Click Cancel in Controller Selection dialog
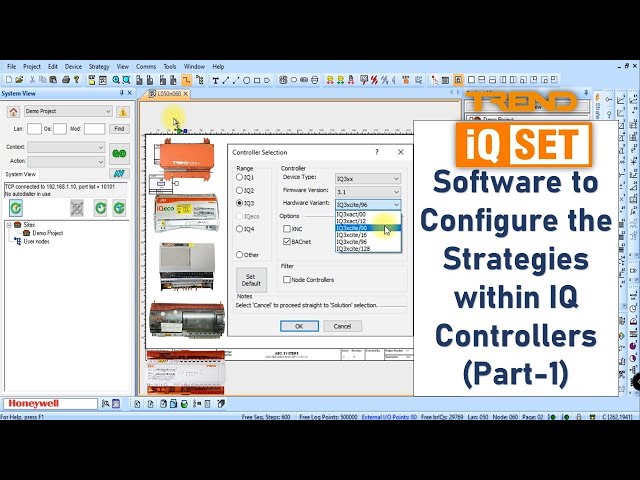This screenshot has width=640, height=480. [342, 326]
